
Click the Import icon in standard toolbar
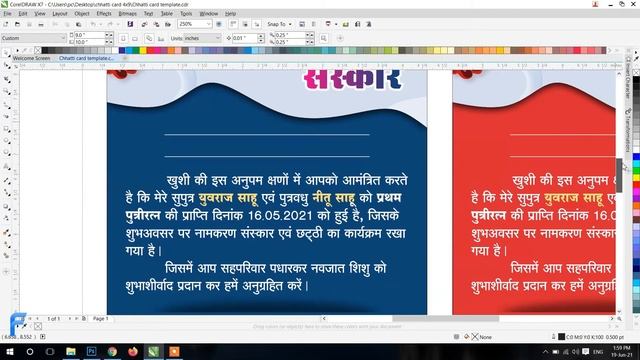point(144,24)
